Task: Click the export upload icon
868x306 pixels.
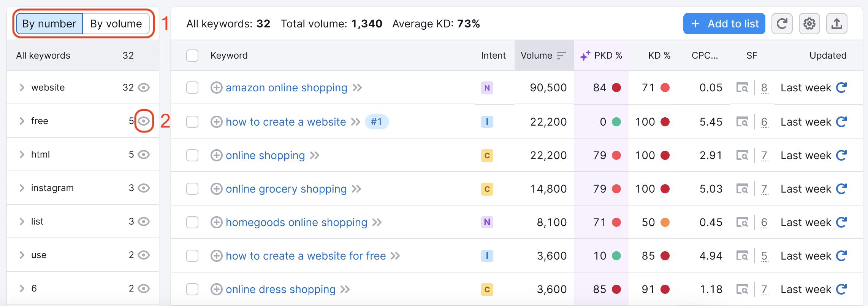Action: 836,24
